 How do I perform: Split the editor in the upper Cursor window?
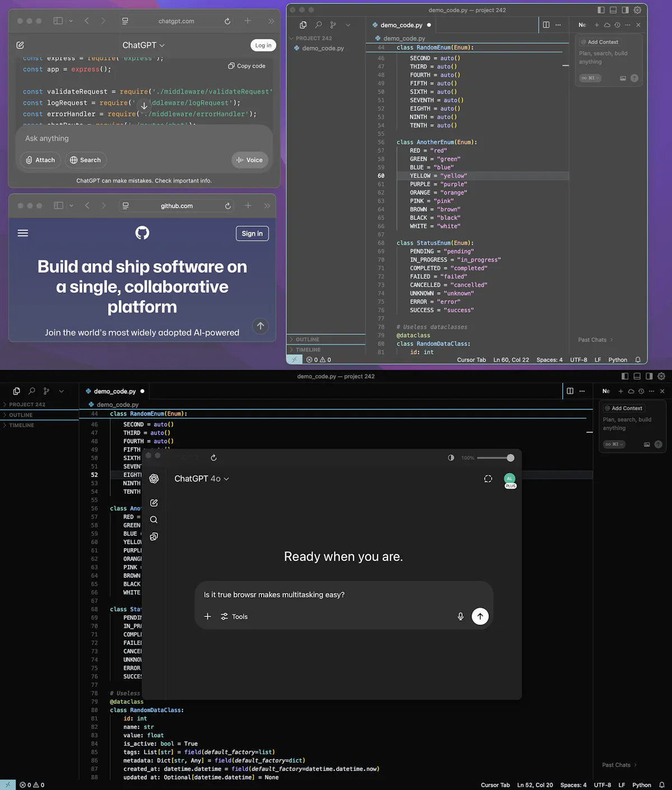546,25
